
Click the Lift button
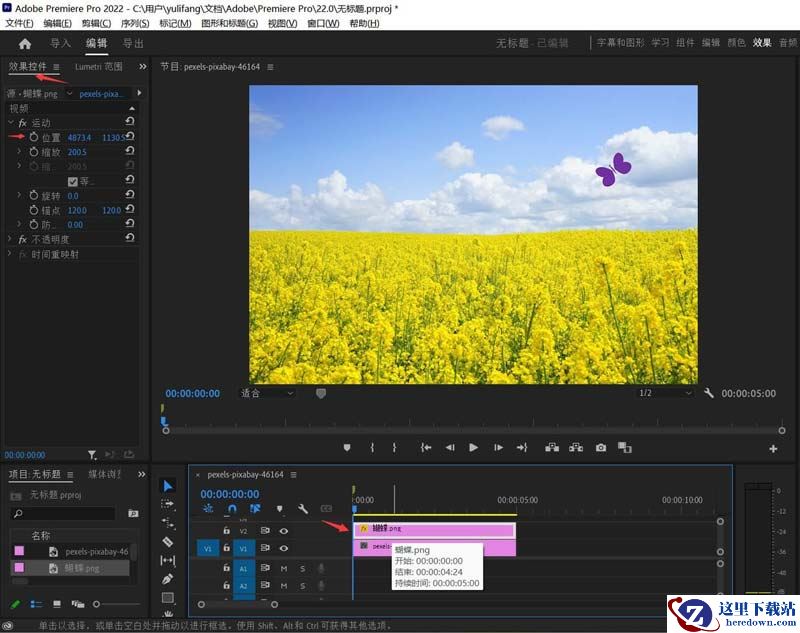552,447
